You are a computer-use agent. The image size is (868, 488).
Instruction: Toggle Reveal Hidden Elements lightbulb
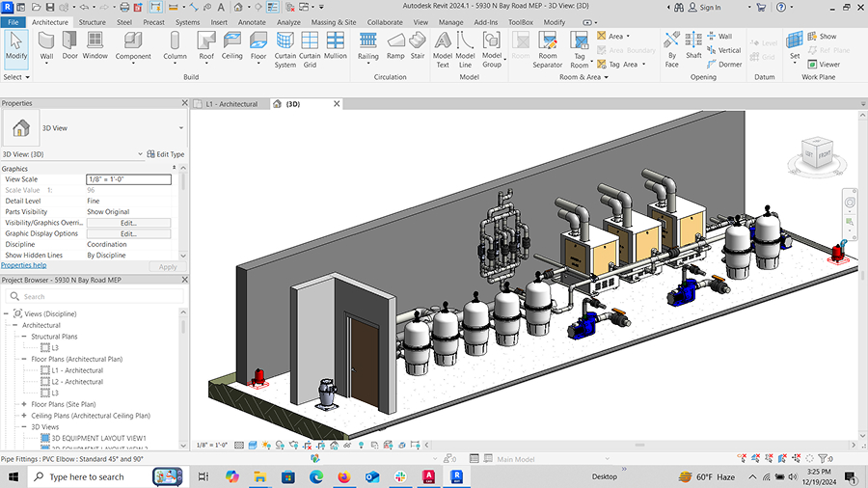point(361,445)
